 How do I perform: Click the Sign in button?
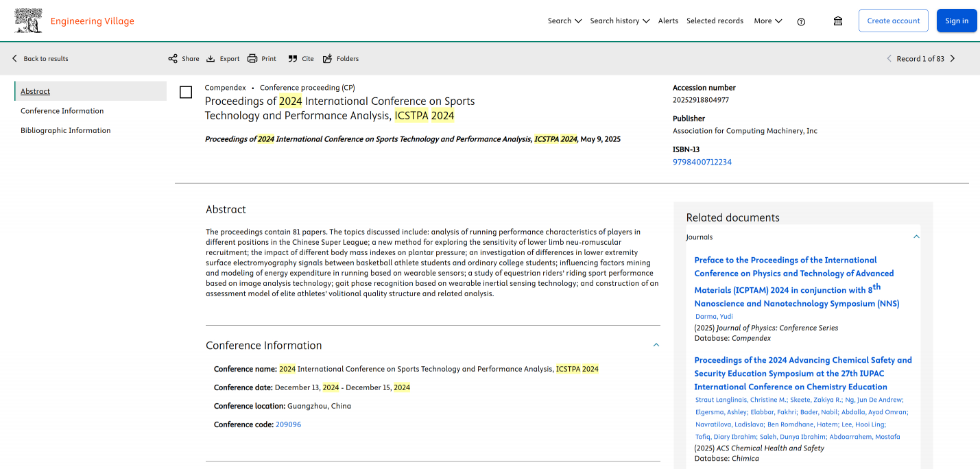(957, 21)
